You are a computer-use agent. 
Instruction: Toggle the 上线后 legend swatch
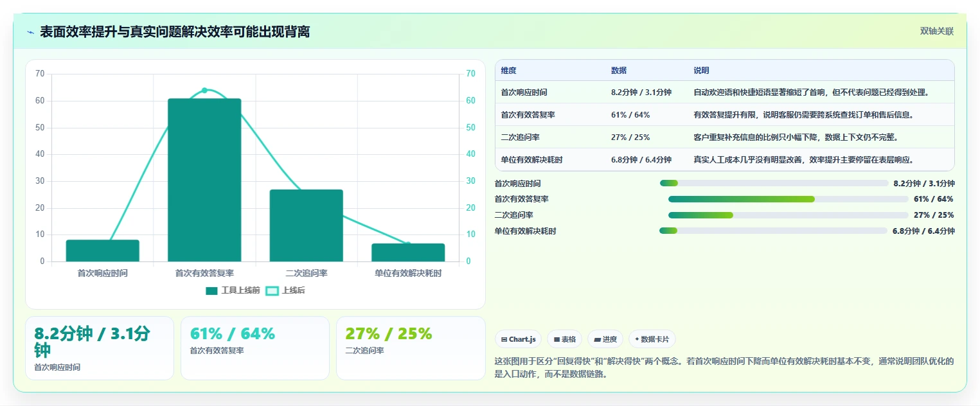(x=272, y=291)
